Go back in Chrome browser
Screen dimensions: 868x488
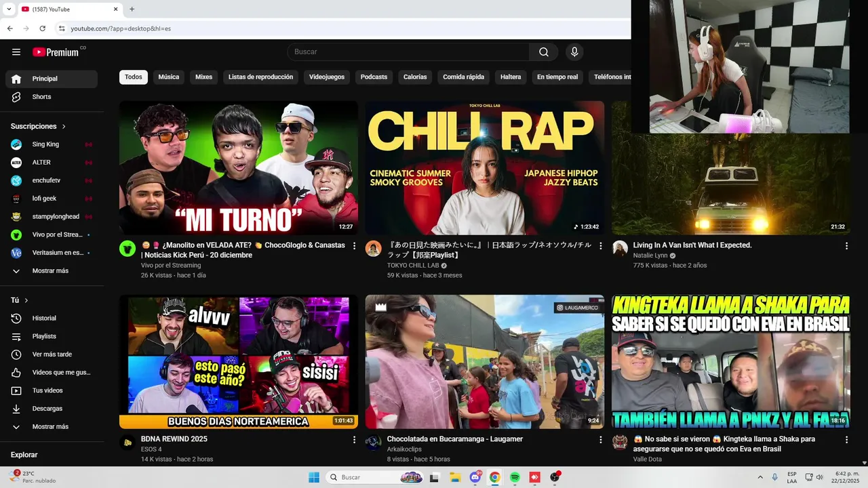tap(9, 28)
